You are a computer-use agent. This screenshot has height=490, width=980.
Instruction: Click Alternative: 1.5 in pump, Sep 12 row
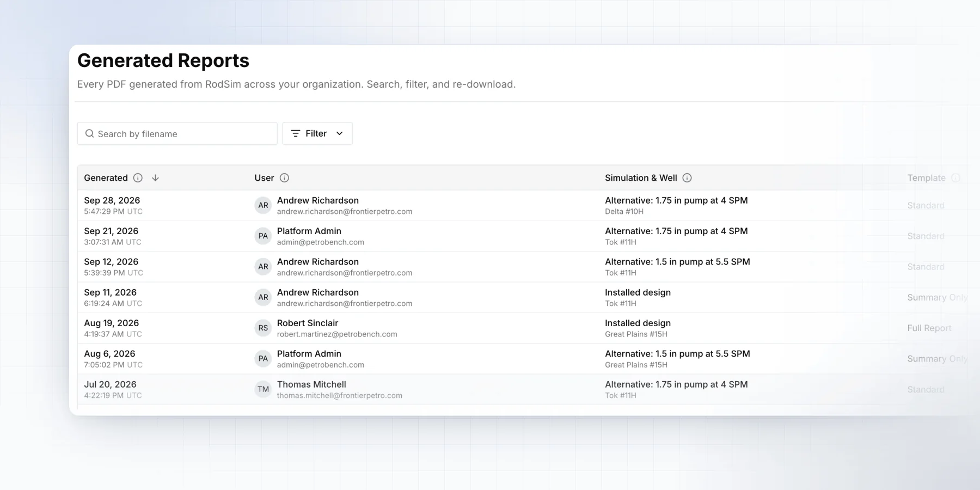[677, 262]
